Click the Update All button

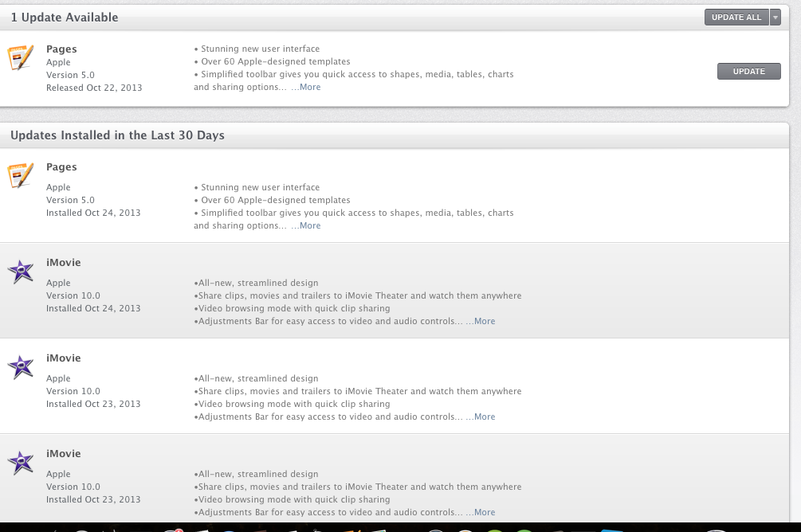click(x=736, y=17)
